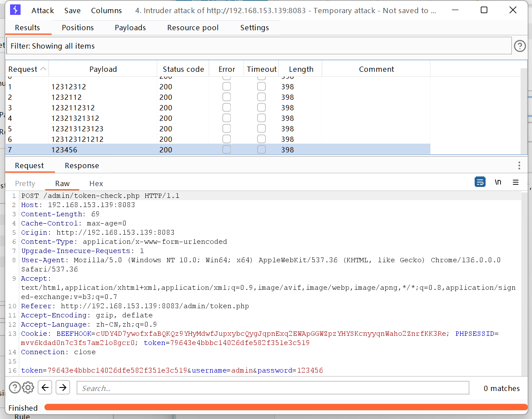Image resolution: width=532 pixels, height=419 pixels.
Task: Click the Connection: close header line
Action: tap(58, 352)
